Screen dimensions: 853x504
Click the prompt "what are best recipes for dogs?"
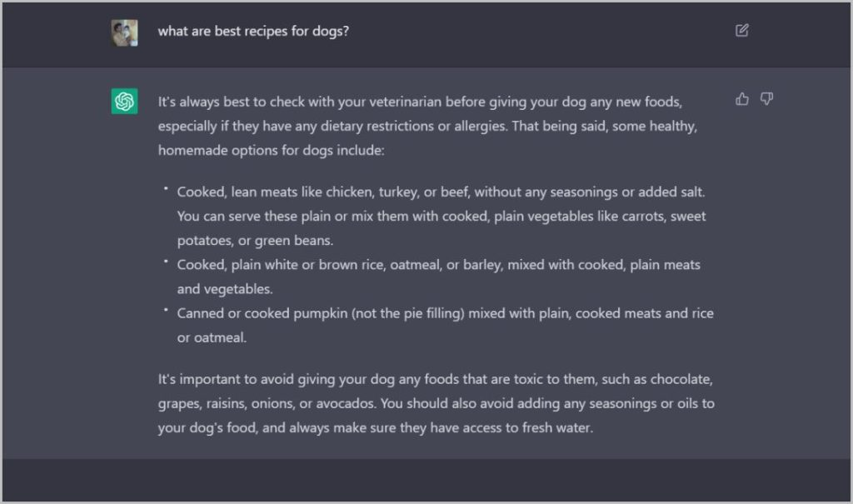point(254,32)
